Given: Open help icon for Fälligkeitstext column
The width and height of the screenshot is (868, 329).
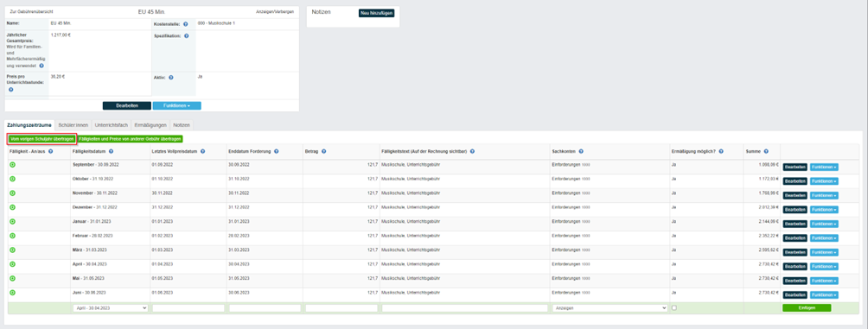Looking at the screenshot, I should pyautogui.click(x=473, y=151).
